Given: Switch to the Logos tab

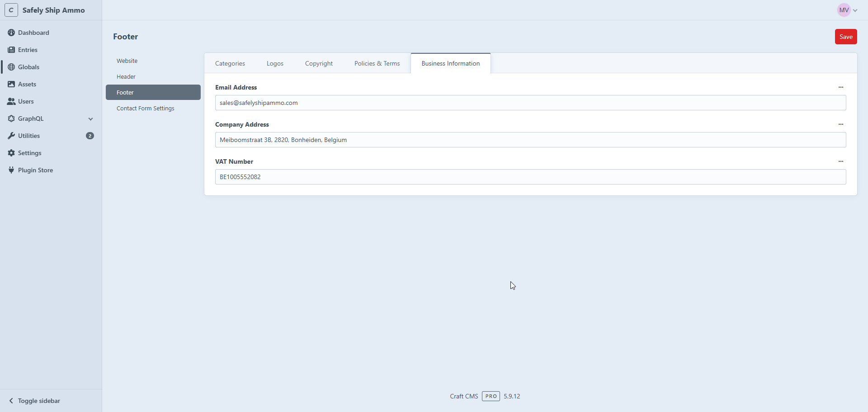Looking at the screenshot, I should (275, 63).
